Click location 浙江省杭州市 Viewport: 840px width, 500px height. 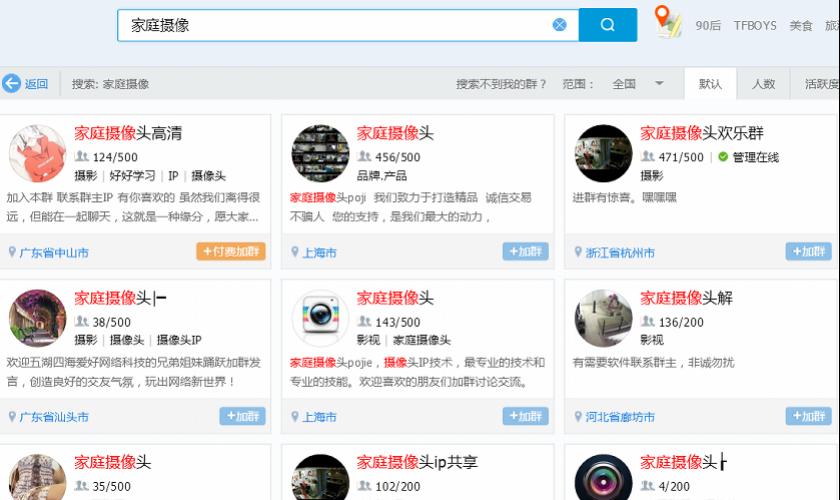(620, 252)
